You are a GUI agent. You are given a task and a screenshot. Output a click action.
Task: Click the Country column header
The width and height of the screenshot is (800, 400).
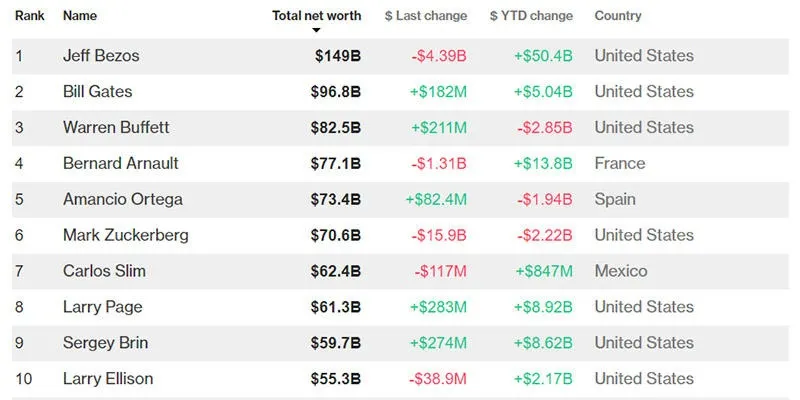point(618,16)
